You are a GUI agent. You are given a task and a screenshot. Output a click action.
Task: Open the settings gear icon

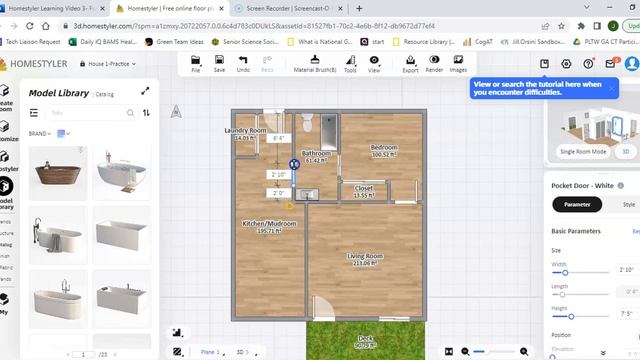pyautogui.click(x=566, y=64)
